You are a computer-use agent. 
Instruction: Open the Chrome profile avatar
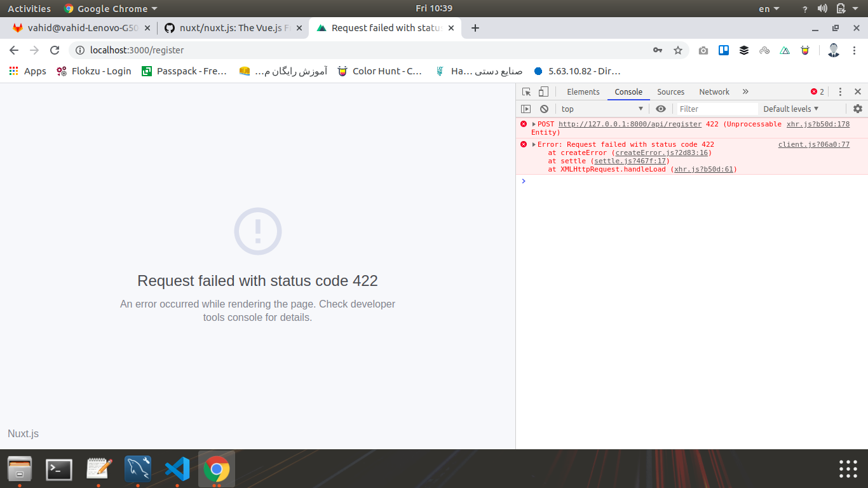[834, 50]
